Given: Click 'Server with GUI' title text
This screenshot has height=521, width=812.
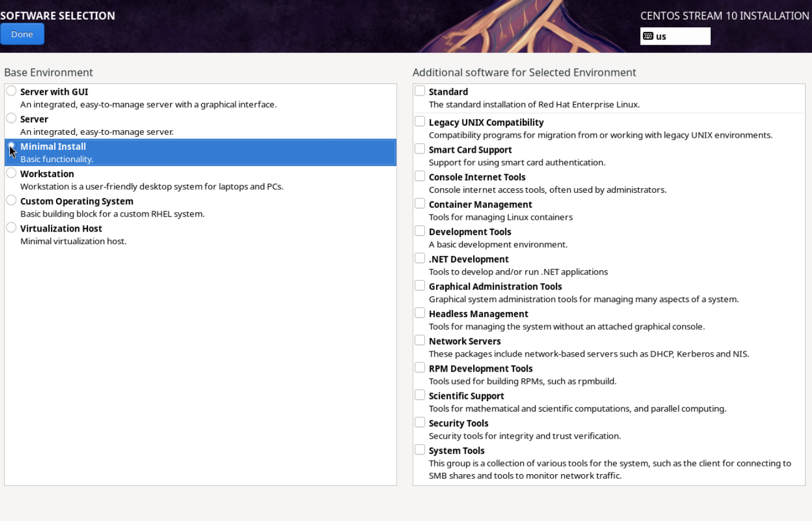Looking at the screenshot, I should click(x=54, y=91).
